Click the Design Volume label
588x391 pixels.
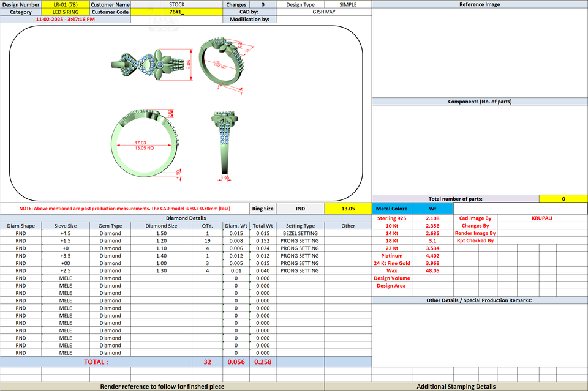[x=392, y=278]
